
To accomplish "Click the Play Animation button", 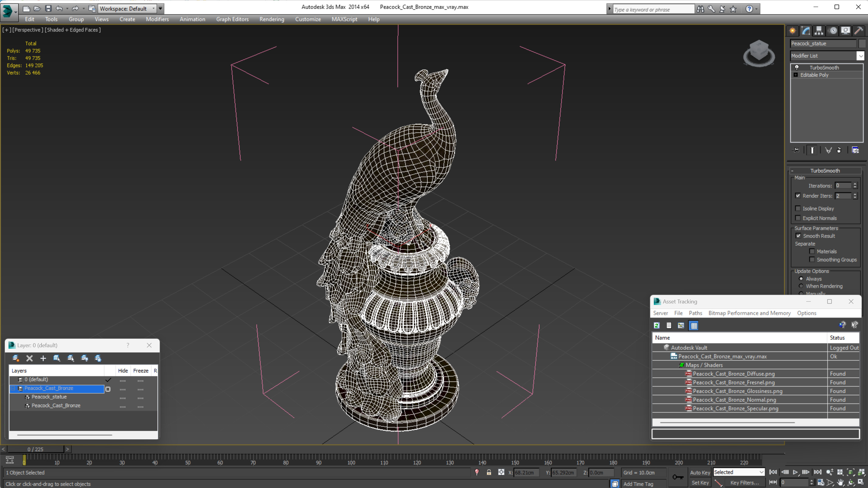I will 795,472.
